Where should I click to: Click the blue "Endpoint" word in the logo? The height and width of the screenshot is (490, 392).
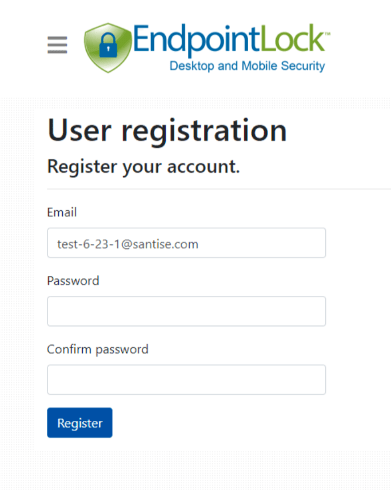pos(196,39)
